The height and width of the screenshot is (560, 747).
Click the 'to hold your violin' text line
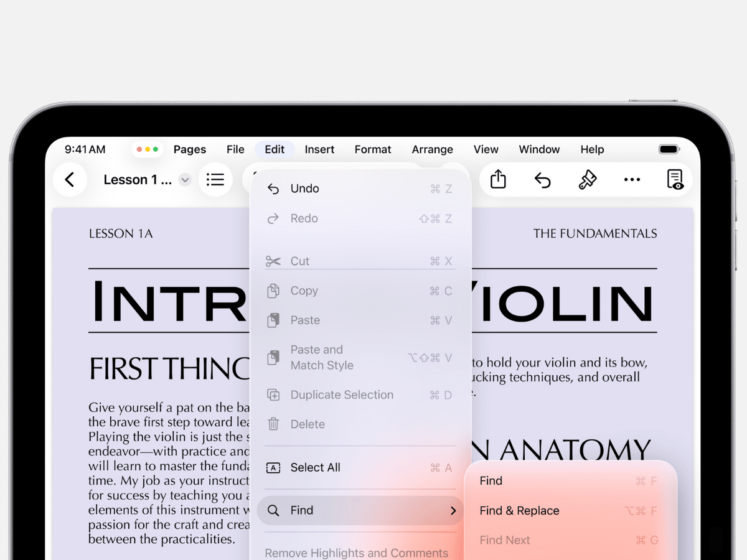tap(560, 362)
